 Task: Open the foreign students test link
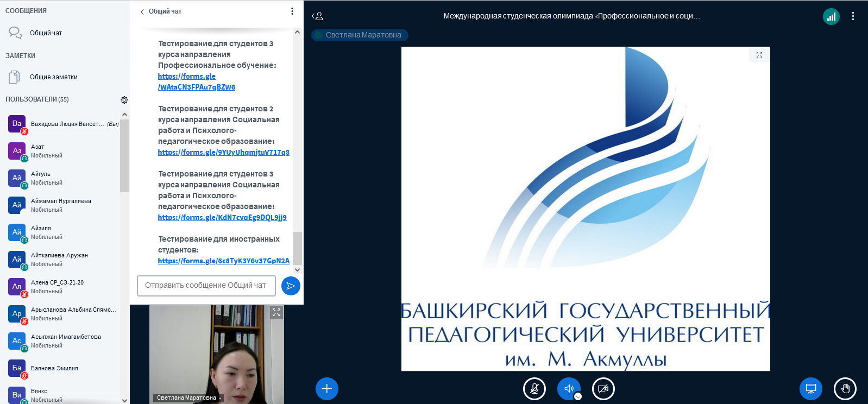point(223,261)
